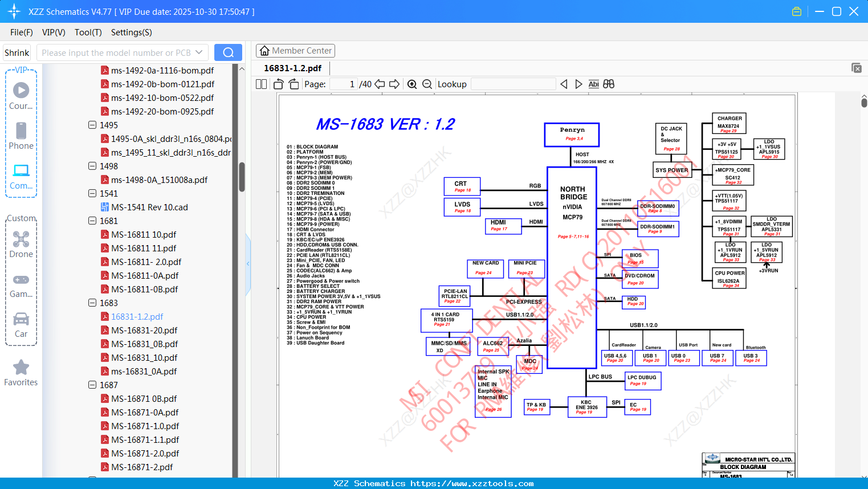Select the 16831-1.2.pdf document tab
Image resolution: width=868 pixels, height=489 pixels.
(292, 68)
